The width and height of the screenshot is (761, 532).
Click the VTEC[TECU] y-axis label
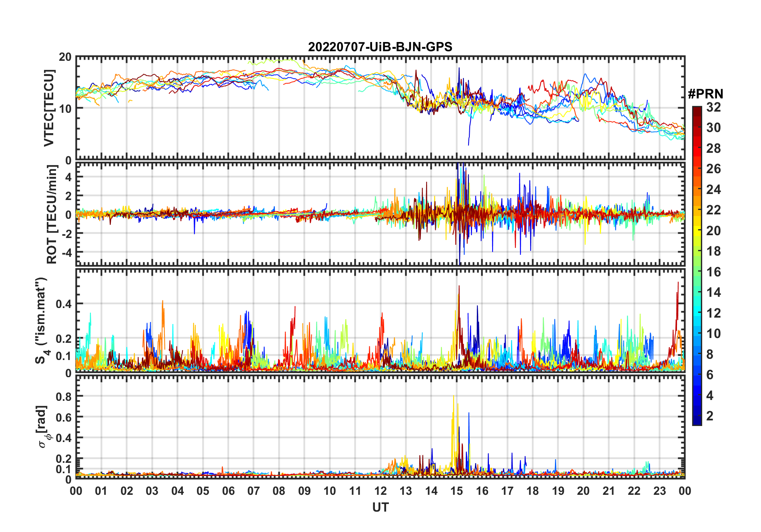click(48, 108)
